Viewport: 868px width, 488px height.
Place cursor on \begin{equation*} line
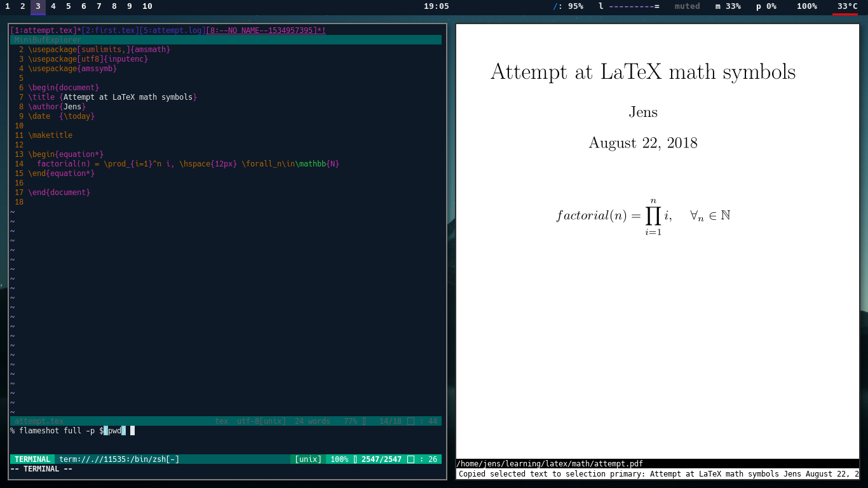tap(65, 154)
